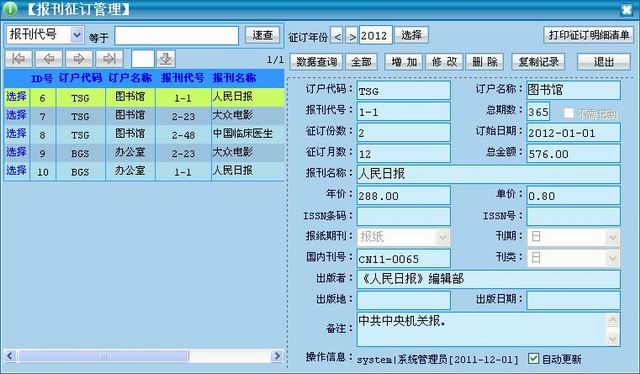
Task: Click the 速查 quick search button
Action: coord(262,35)
